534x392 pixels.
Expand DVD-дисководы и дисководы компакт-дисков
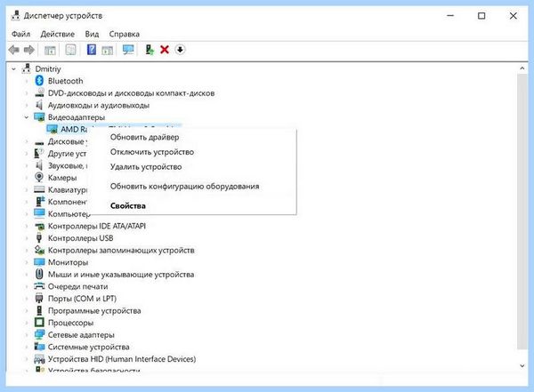(27, 93)
